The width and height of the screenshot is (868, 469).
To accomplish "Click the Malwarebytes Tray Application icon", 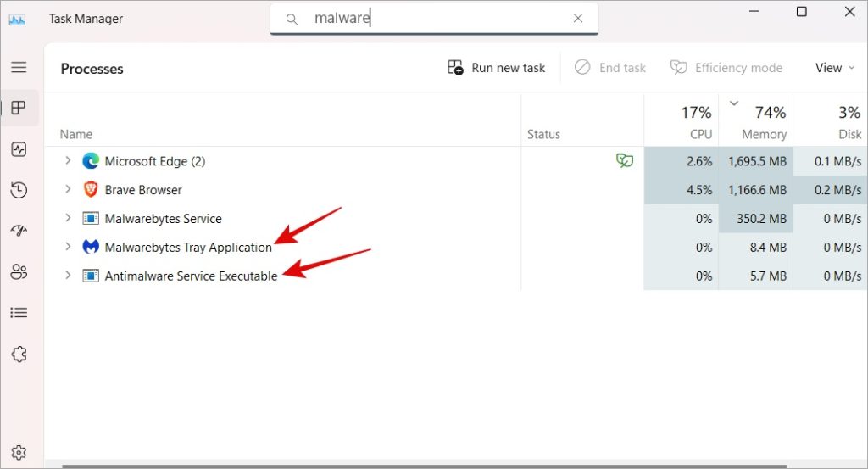I will [x=90, y=247].
